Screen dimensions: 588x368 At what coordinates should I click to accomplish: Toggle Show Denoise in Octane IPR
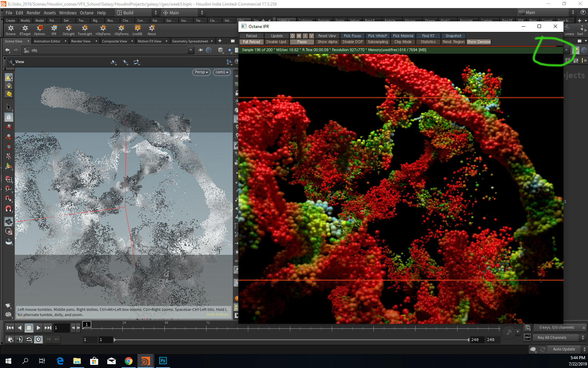point(479,42)
